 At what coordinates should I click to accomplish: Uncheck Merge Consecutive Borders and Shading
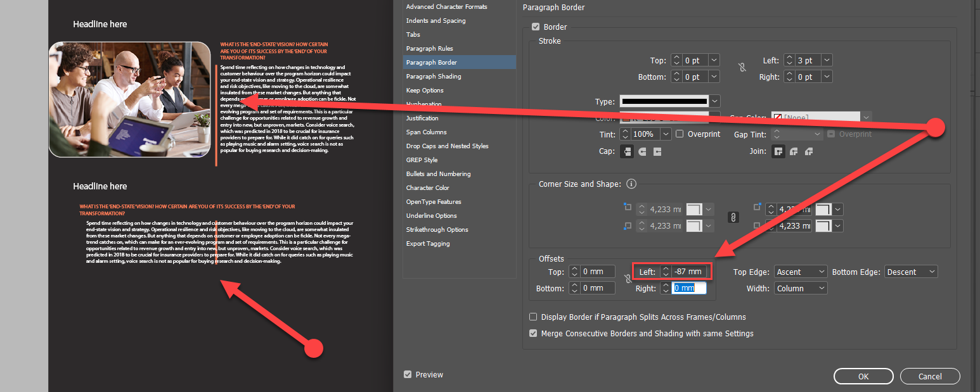(x=533, y=333)
